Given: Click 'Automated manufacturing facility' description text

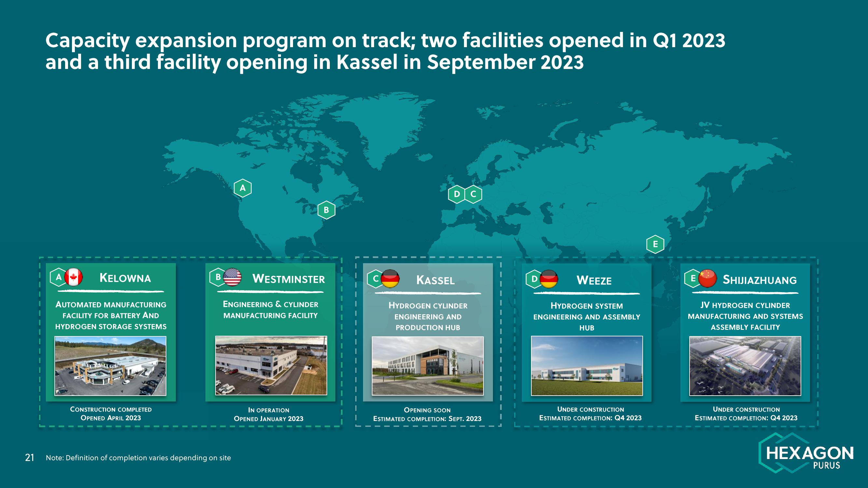Looking at the screenshot, I should coord(111,316).
